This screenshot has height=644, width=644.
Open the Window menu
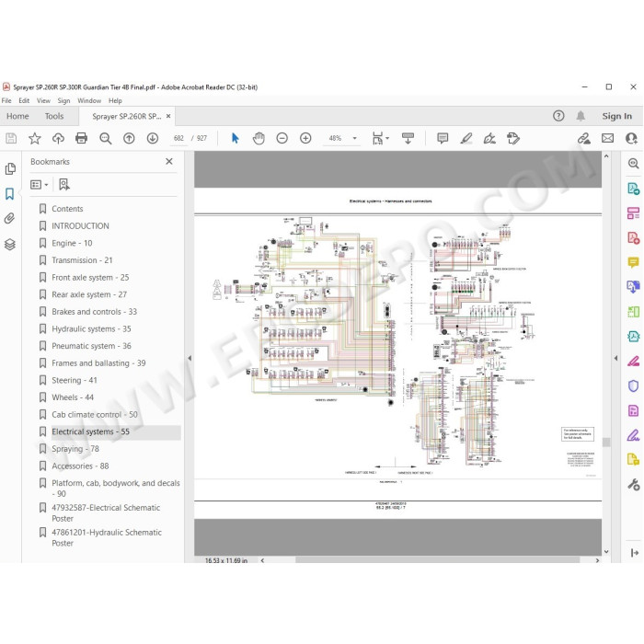point(89,100)
